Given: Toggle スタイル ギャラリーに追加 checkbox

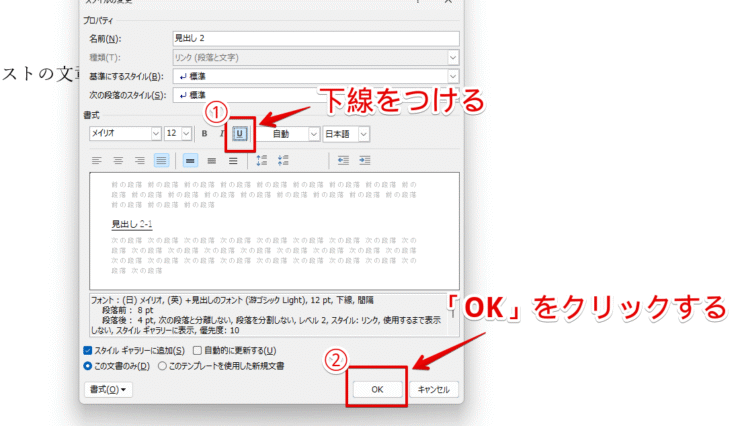Looking at the screenshot, I should 87,351.
